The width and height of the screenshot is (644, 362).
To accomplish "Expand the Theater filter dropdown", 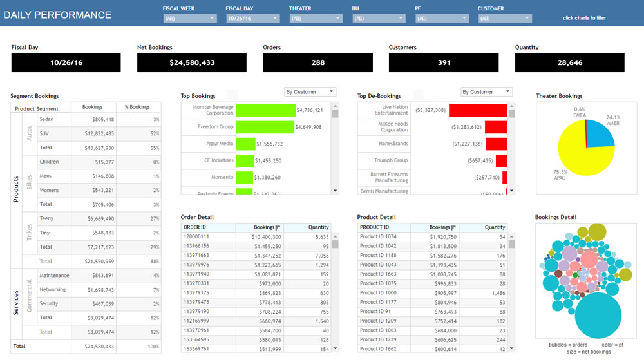I will tap(316, 19).
